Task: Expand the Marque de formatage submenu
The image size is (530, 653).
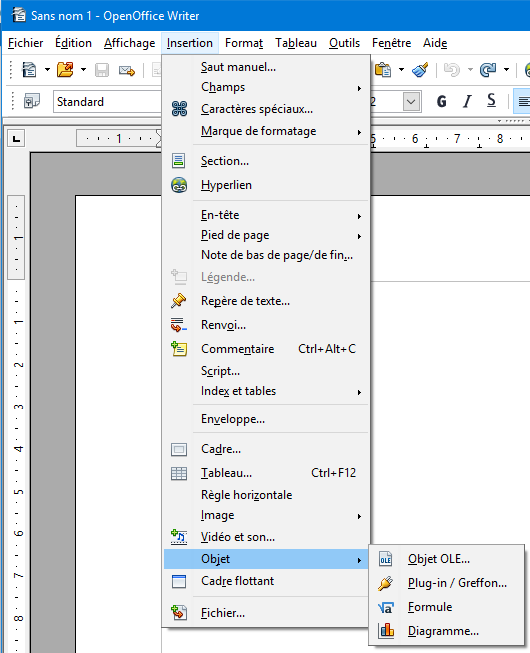Action: pyautogui.click(x=359, y=132)
